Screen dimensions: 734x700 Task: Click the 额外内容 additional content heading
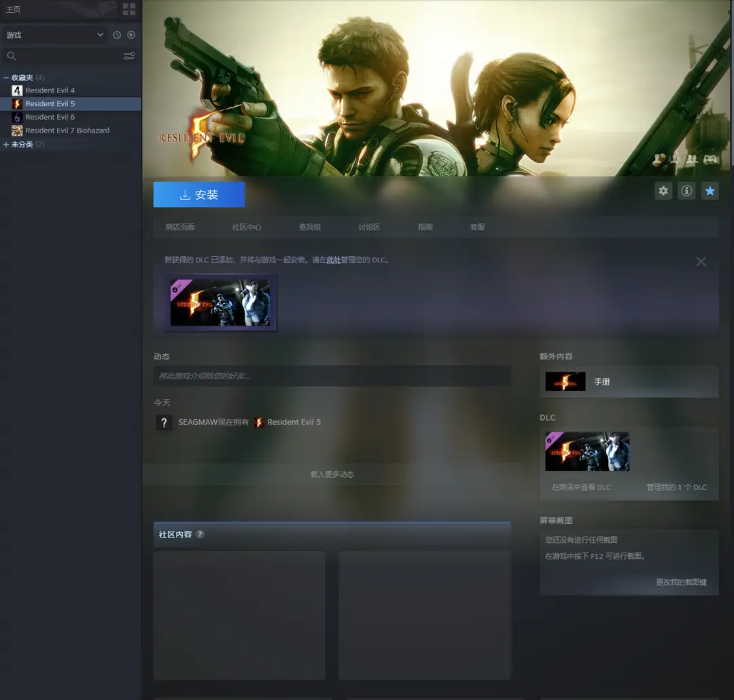tap(556, 357)
